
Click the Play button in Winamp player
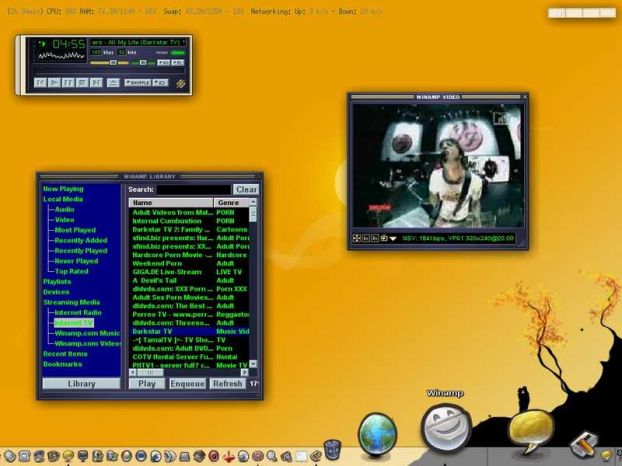(x=54, y=82)
